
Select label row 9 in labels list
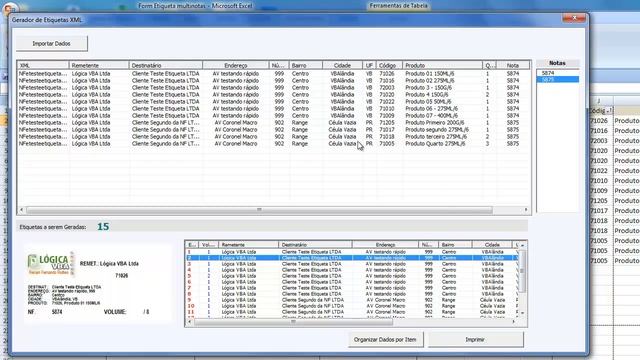point(352,300)
